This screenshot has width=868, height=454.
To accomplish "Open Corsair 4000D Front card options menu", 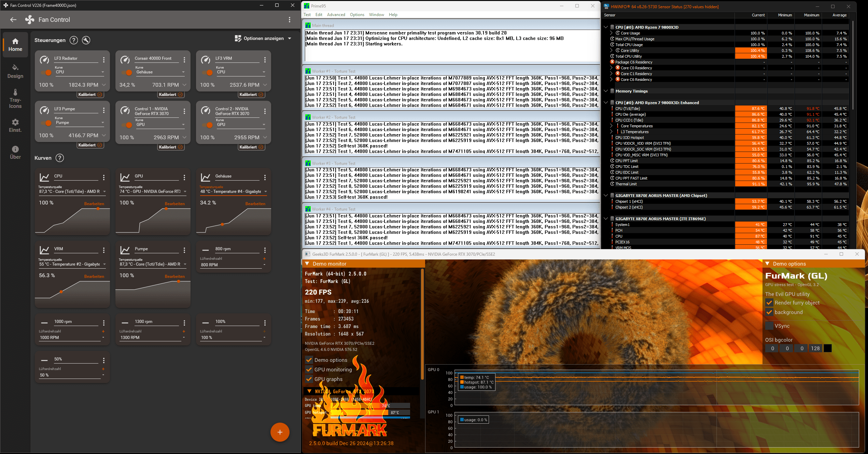I will (184, 60).
